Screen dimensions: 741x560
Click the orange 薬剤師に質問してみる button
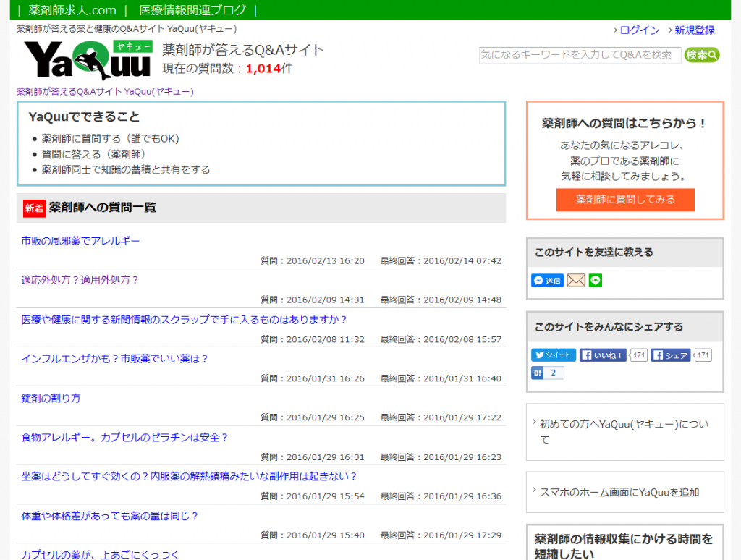[x=625, y=200]
